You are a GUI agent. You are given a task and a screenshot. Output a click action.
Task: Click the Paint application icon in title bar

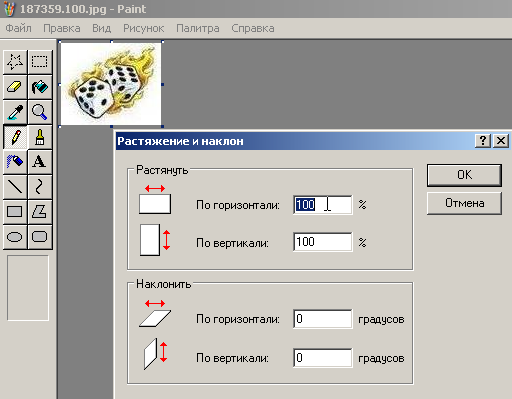coord(9,9)
